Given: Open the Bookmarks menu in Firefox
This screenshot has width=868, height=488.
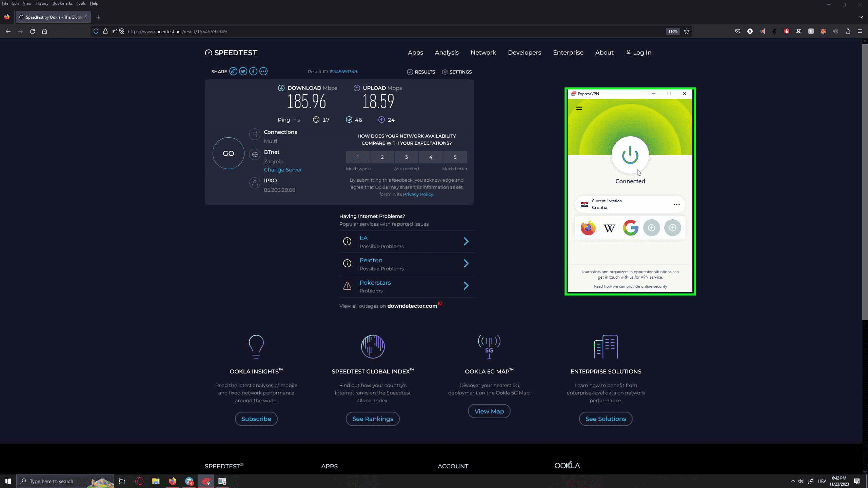Looking at the screenshot, I should 62,3.
